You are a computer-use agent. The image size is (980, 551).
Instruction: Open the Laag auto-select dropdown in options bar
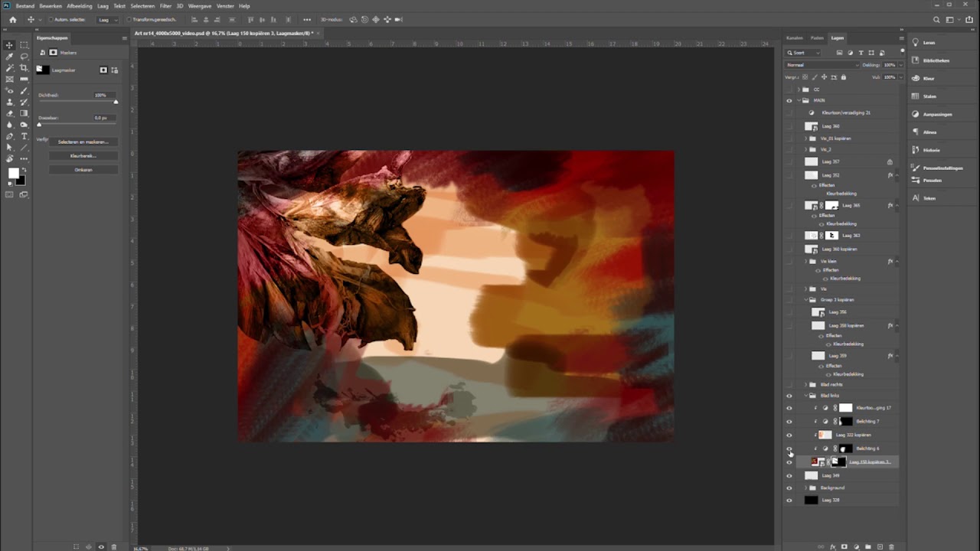(x=106, y=19)
